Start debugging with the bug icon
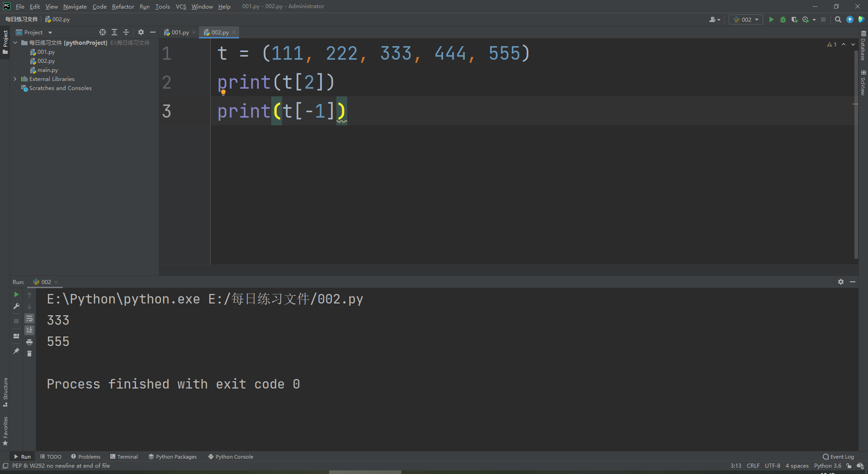868x474 pixels. click(783, 19)
